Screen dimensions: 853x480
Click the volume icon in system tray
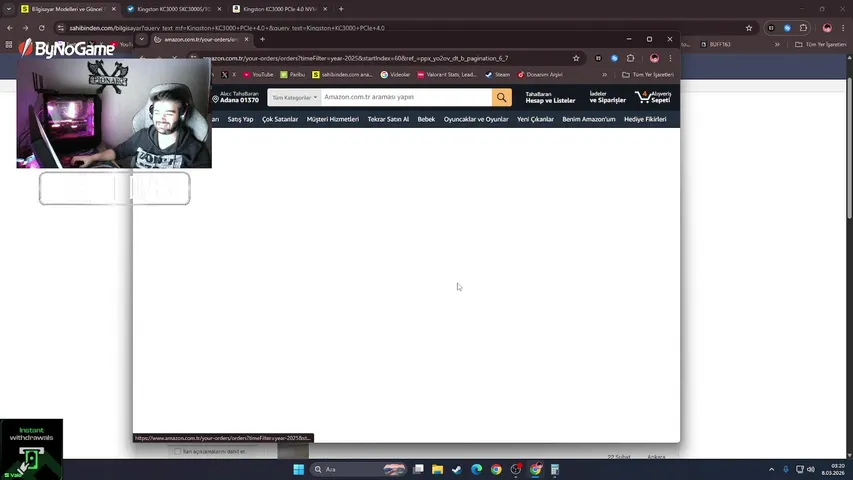coord(811,469)
